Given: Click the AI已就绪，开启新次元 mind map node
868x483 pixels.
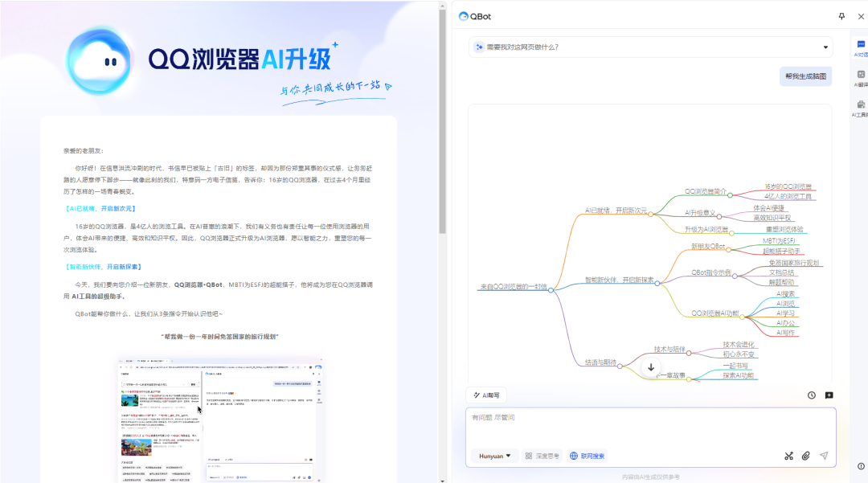Looking at the screenshot, I should click(x=616, y=211).
